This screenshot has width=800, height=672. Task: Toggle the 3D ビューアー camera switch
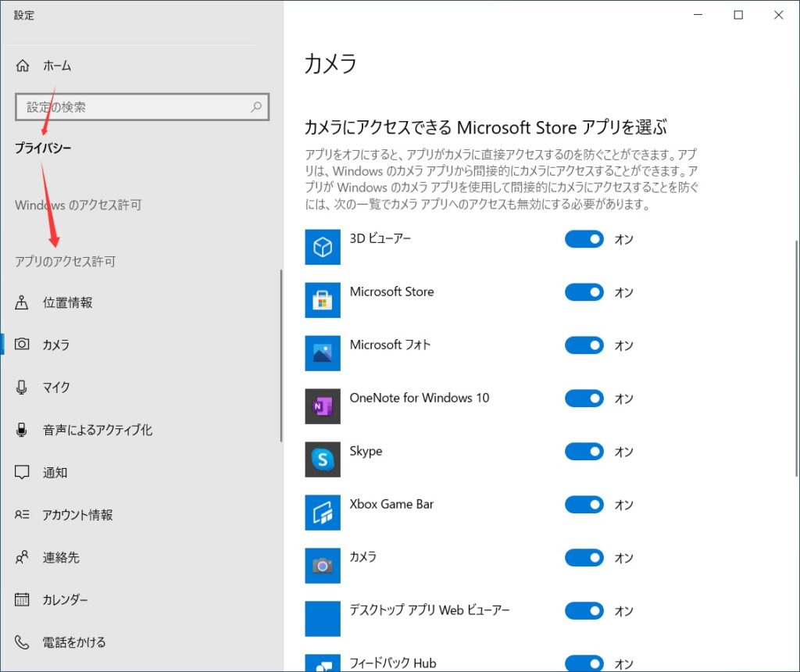(x=584, y=239)
